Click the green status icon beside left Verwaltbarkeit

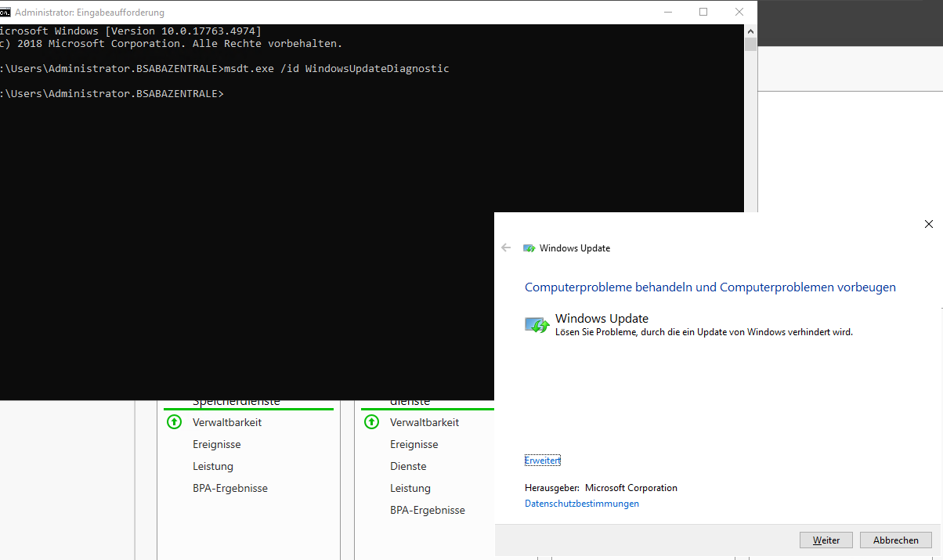click(x=175, y=422)
